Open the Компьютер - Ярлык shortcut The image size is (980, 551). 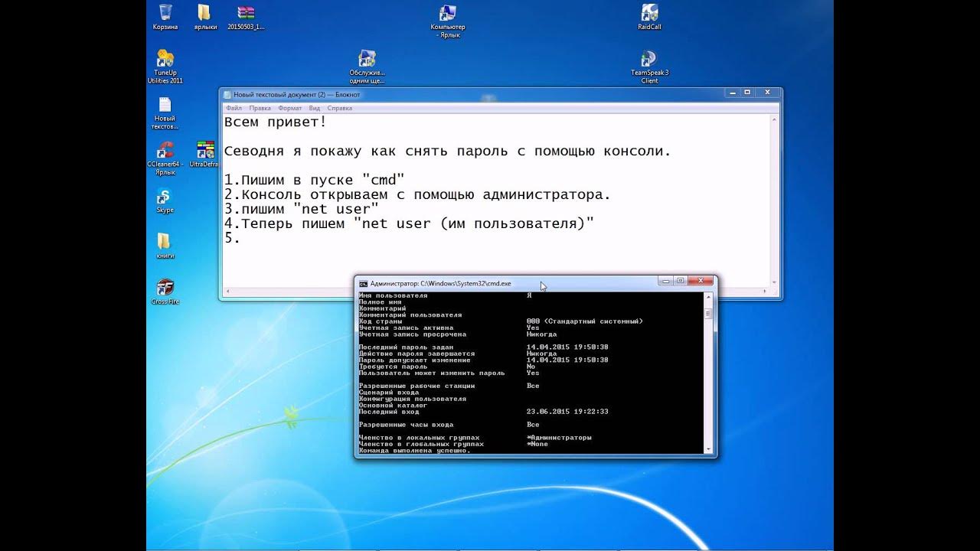(x=448, y=21)
